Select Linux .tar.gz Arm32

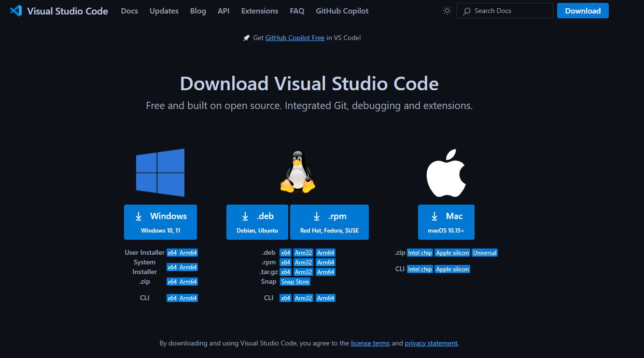(304, 272)
